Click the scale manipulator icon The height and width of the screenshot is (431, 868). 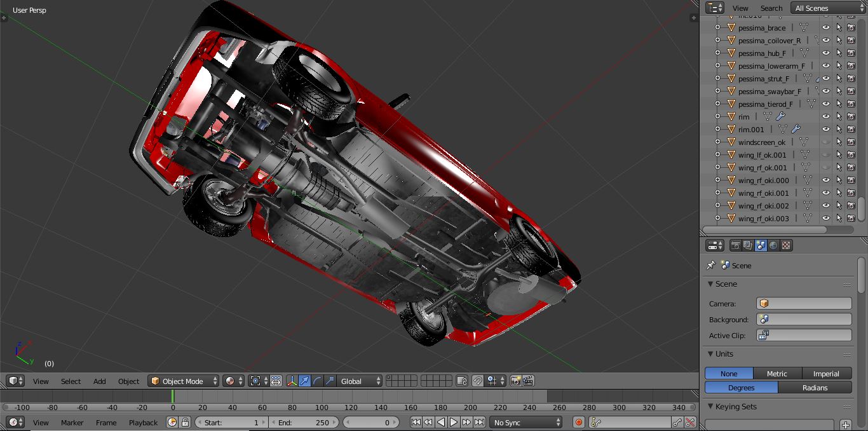point(330,381)
